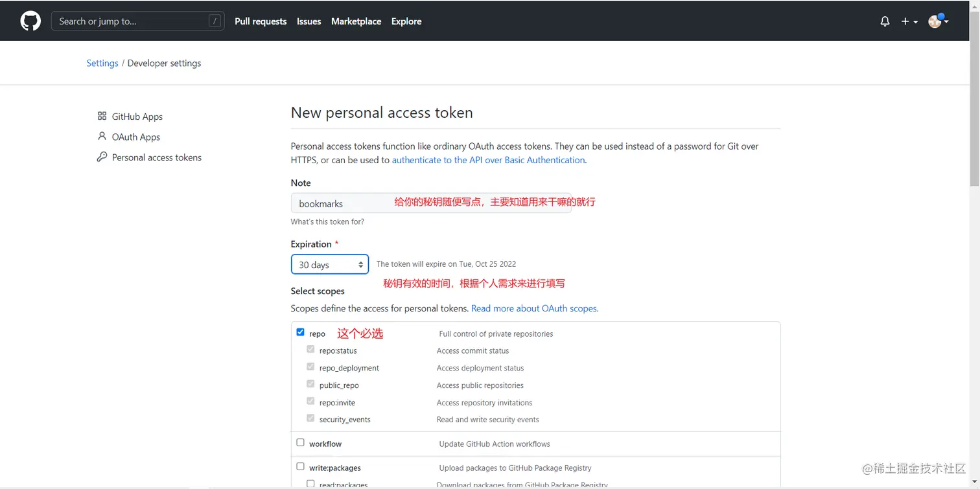Click the slash shortcut icon in search

click(x=215, y=21)
